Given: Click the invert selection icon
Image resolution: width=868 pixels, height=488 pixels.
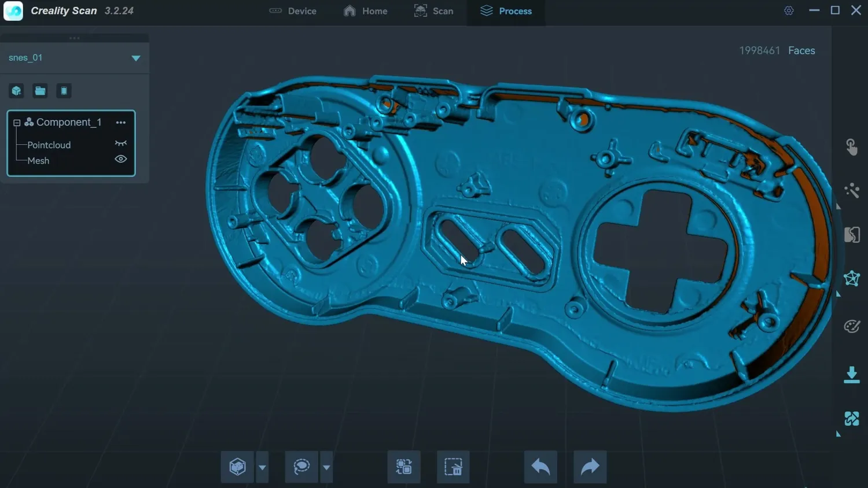Looking at the screenshot, I should pyautogui.click(x=404, y=467).
